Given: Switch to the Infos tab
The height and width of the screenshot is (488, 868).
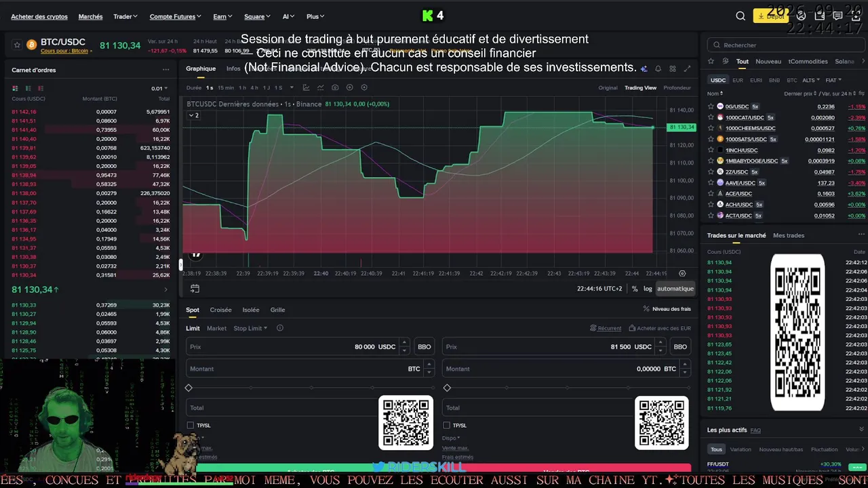Looking at the screenshot, I should tap(233, 68).
